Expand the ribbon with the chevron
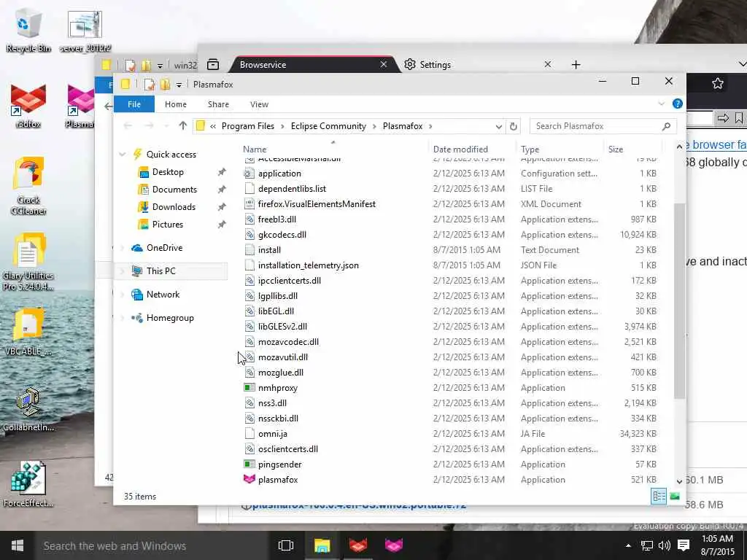Viewport: 747px width, 560px height. pyautogui.click(x=661, y=104)
